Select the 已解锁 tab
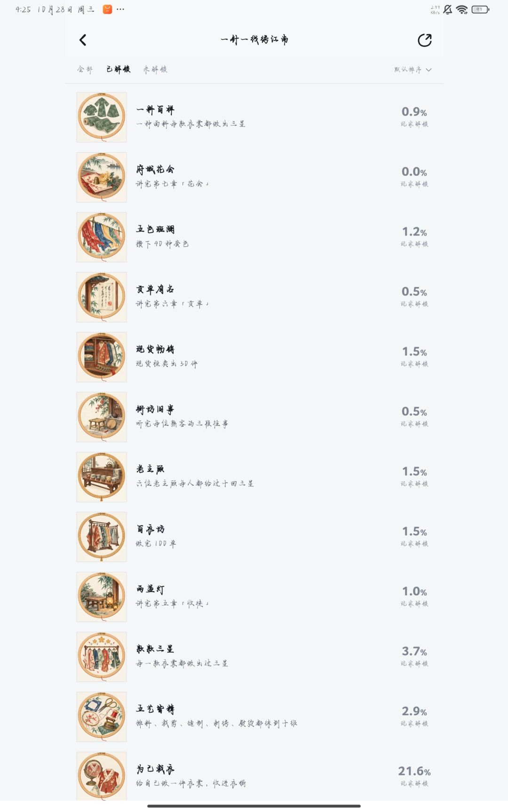This screenshot has width=508, height=812. point(118,70)
